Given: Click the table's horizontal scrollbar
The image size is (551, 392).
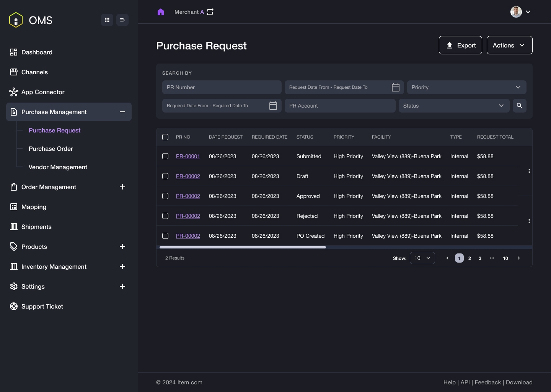Looking at the screenshot, I should click(243, 247).
